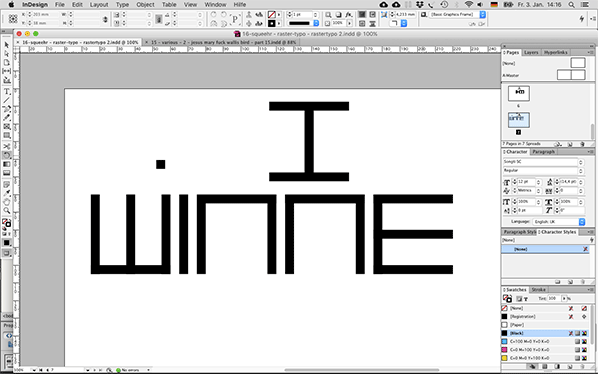Open the Object menu

coord(145,5)
